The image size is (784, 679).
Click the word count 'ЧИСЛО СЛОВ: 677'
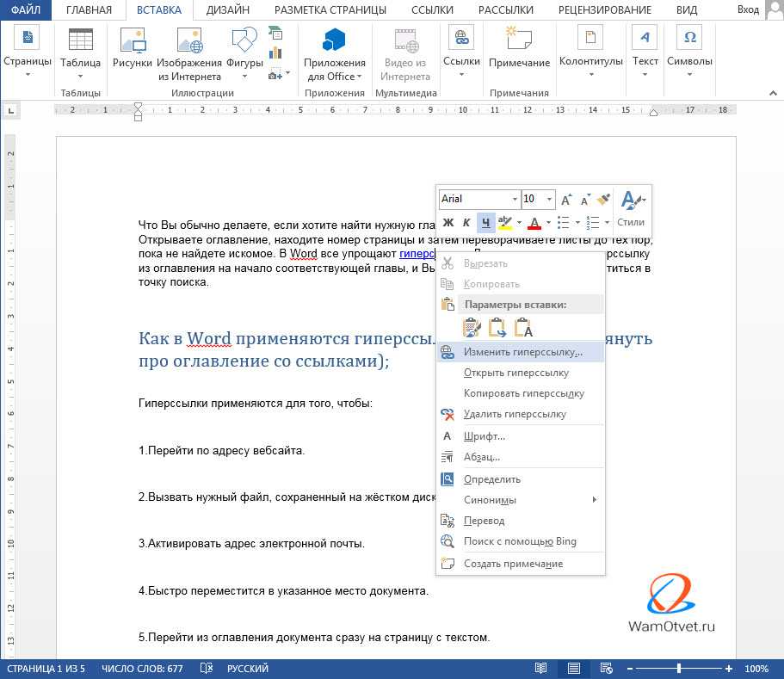point(142,669)
